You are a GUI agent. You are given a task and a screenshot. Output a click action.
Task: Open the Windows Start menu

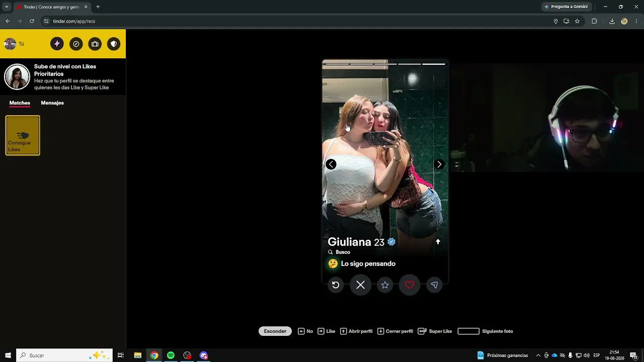coord(8,355)
